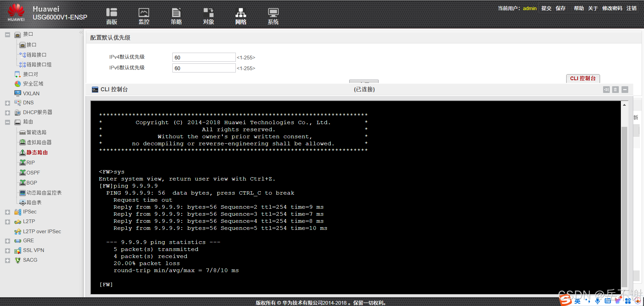Click the CLI 控制台 button

(583, 78)
